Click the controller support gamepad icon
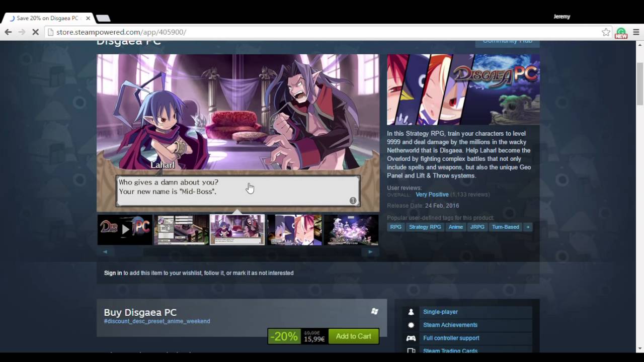This screenshot has height=362, width=644. point(411,338)
